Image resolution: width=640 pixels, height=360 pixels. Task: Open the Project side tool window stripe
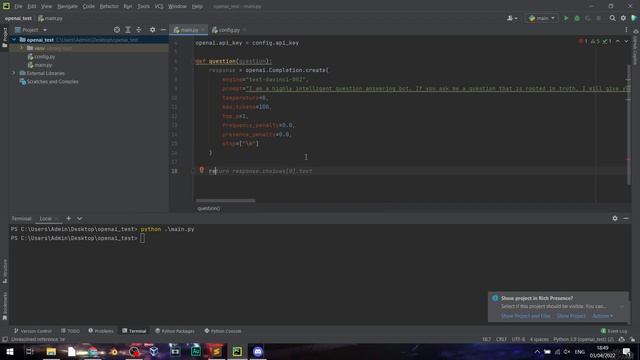click(4, 38)
